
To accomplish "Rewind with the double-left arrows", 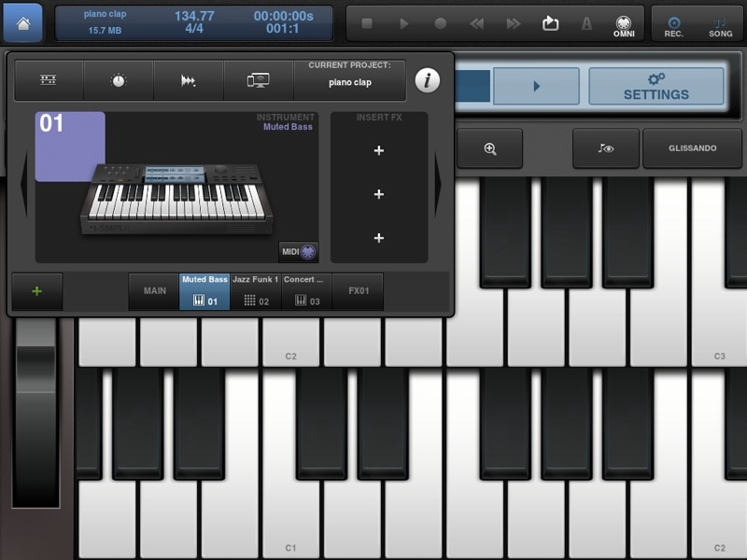I will 477,23.
